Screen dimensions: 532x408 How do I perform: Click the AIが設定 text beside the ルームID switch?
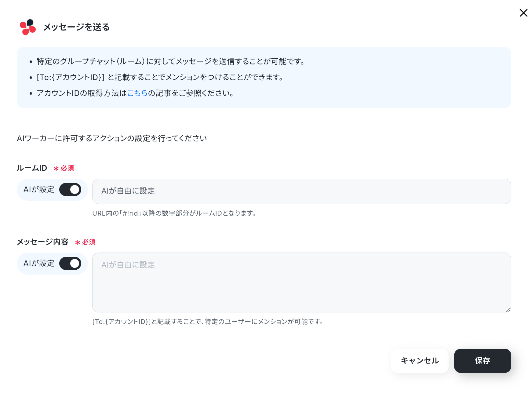click(x=39, y=190)
